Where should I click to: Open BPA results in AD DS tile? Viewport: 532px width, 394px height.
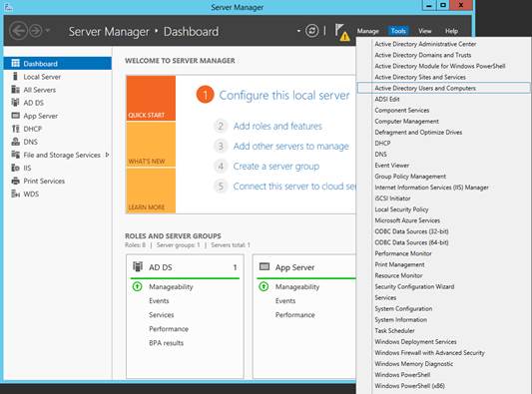166,343
